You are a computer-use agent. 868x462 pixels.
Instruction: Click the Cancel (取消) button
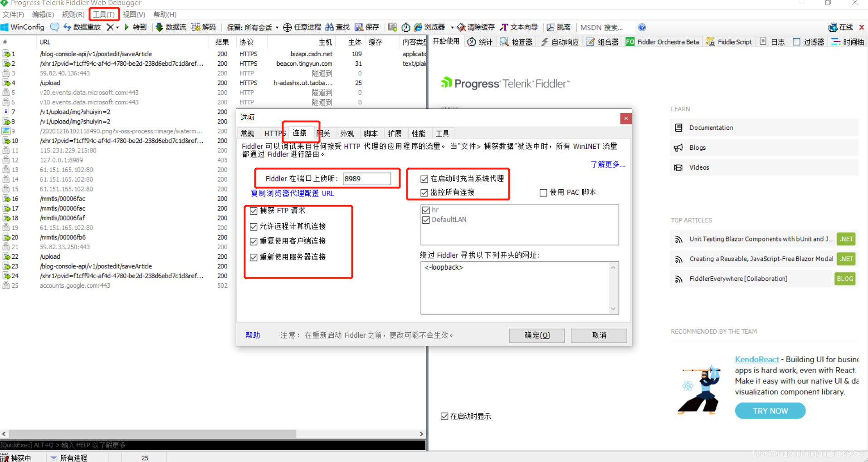pos(599,335)
